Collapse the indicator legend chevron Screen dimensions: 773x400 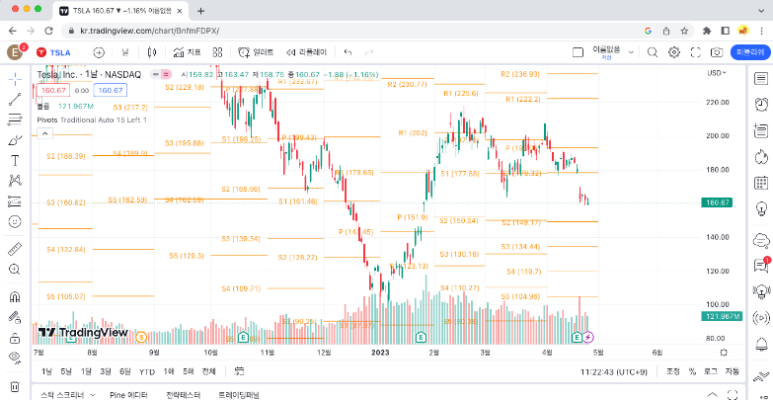[44, 133]
